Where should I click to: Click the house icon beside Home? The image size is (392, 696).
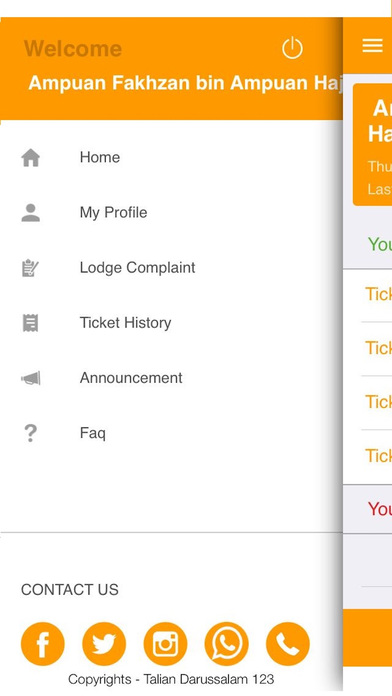coord(31,158)
